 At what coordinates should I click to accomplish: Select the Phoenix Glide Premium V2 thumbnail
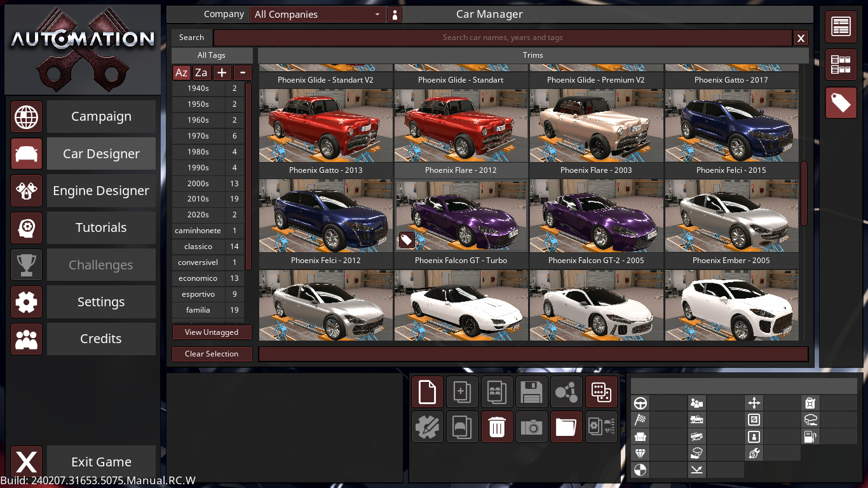[x=596, y=125]
